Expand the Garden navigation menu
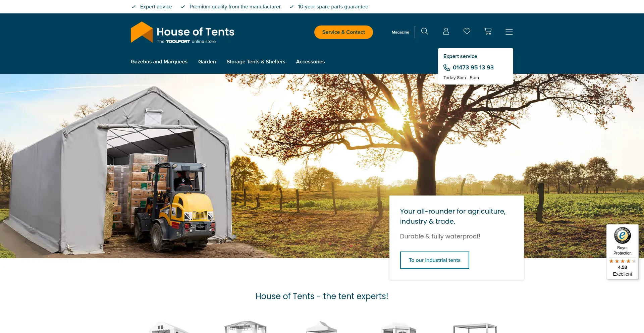644x333 pixels. click(x=207, y=62)
